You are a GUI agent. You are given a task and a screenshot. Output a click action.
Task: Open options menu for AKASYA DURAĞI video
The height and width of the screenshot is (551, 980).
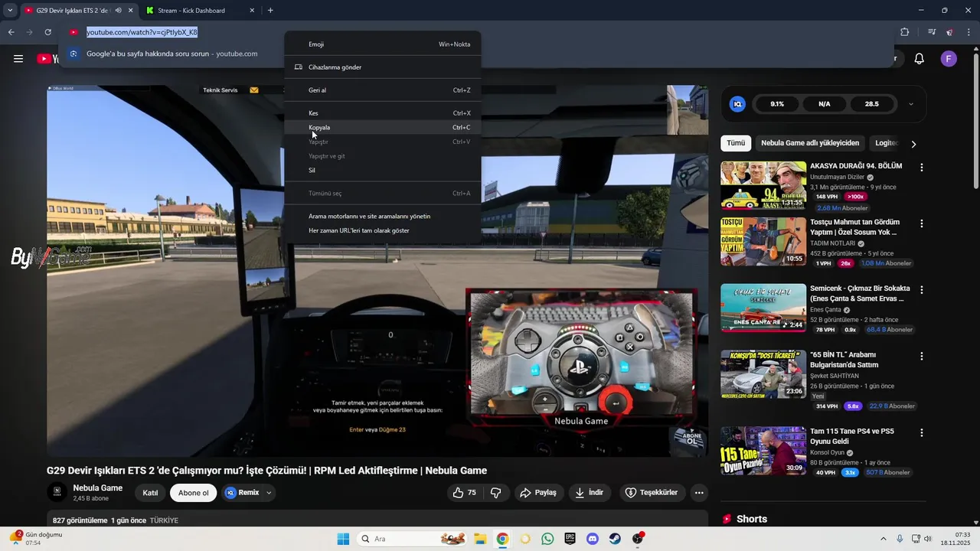(922, 168)
